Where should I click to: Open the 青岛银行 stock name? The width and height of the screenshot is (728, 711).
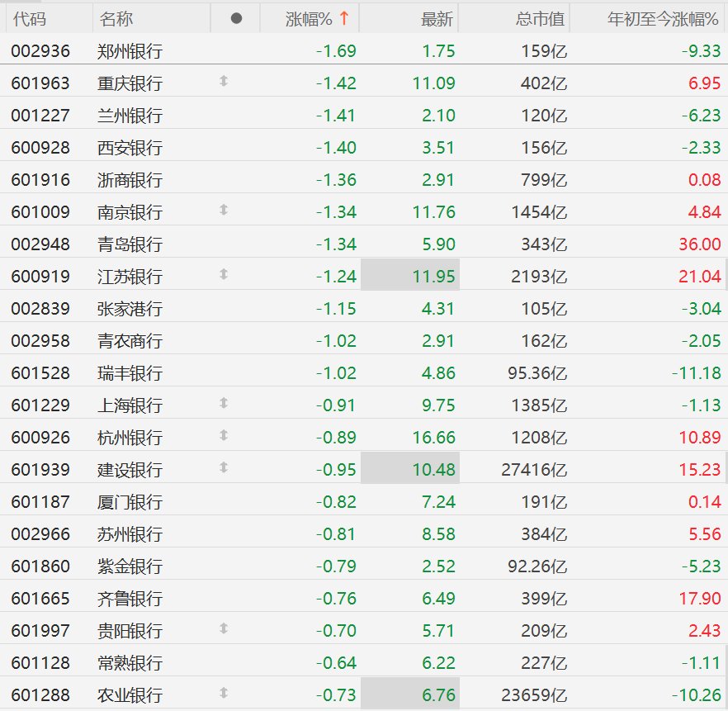coord(130,244)
